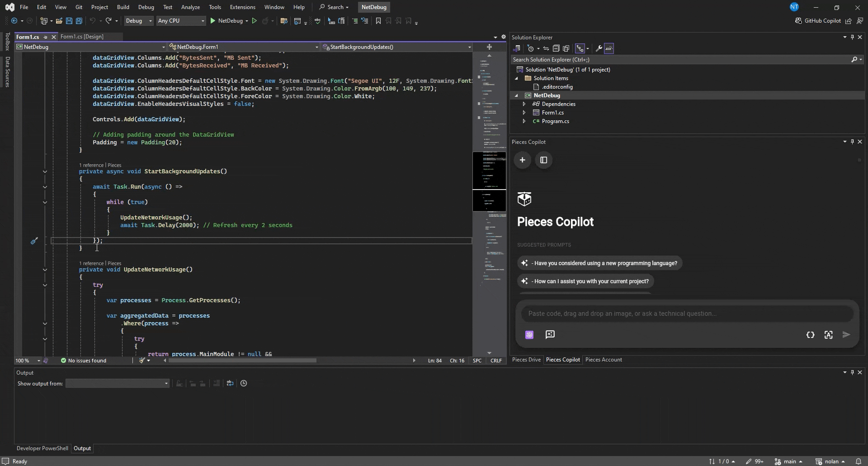Toggle Preview Selected Items in Solution Explorer
Image resolution: width=868 pixels, height=466 pixels.
click(609, 48)
